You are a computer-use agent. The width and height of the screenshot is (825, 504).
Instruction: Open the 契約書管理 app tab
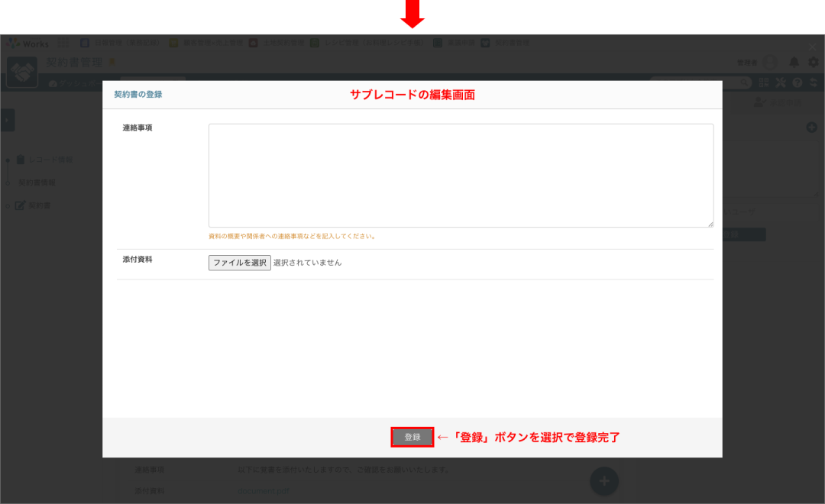coord(505,43)
